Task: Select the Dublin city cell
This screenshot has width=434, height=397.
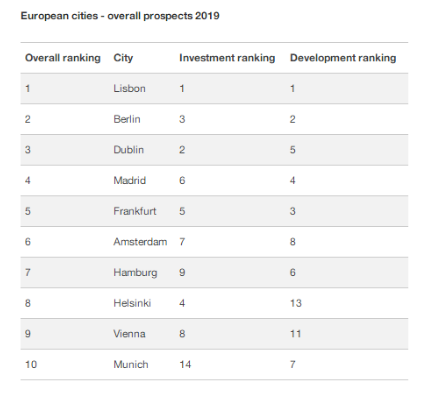Action: 128,150
